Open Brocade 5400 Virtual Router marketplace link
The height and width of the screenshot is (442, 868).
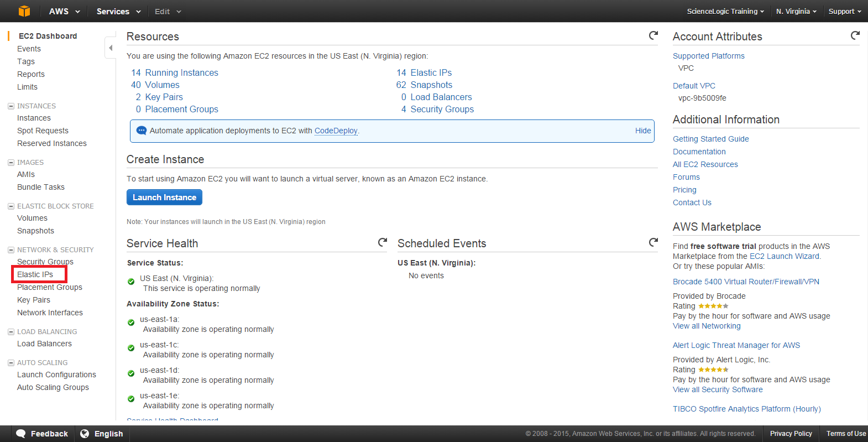[746, 282]
